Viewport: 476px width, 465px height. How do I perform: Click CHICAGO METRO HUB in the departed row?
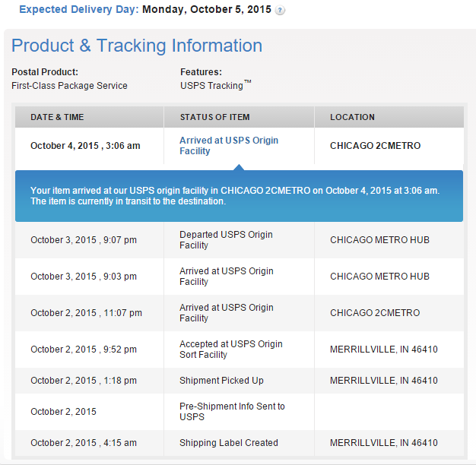tap(379, 240)
